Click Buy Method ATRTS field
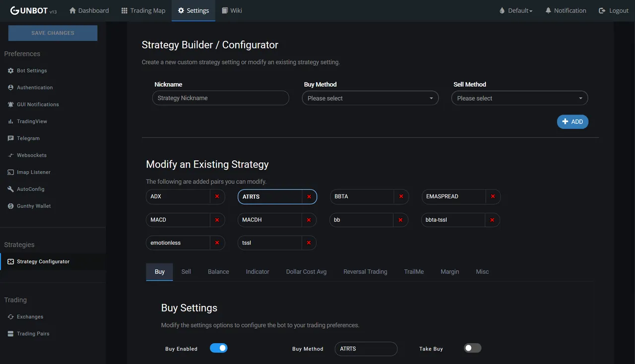This screenshot has width=635, height=364. point(366,349)
